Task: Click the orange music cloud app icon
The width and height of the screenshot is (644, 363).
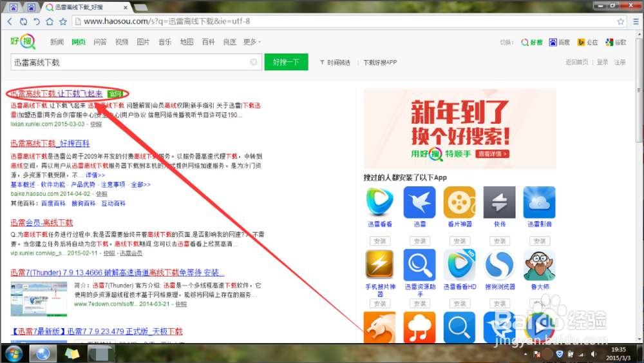Action: 419,328
